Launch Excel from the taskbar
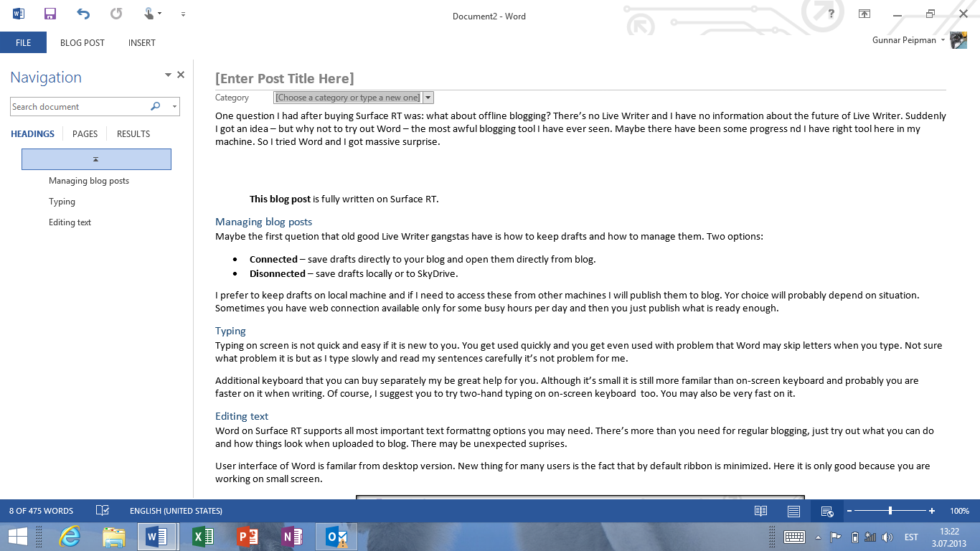 pos(203,537)
